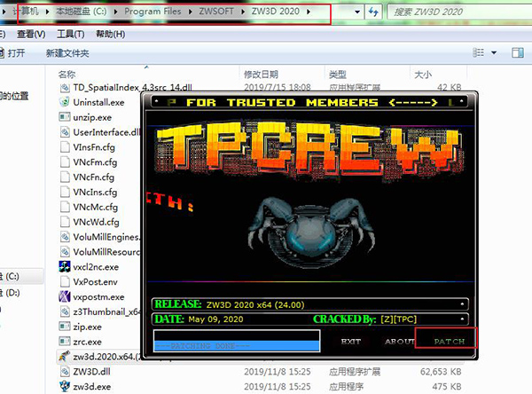Toggle the preview pane icon
This screenshot has height=394, width=532.
(518, 52)
